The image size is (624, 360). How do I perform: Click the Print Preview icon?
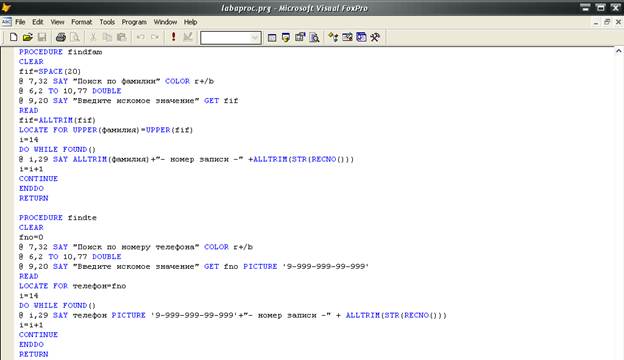point(74,37)
